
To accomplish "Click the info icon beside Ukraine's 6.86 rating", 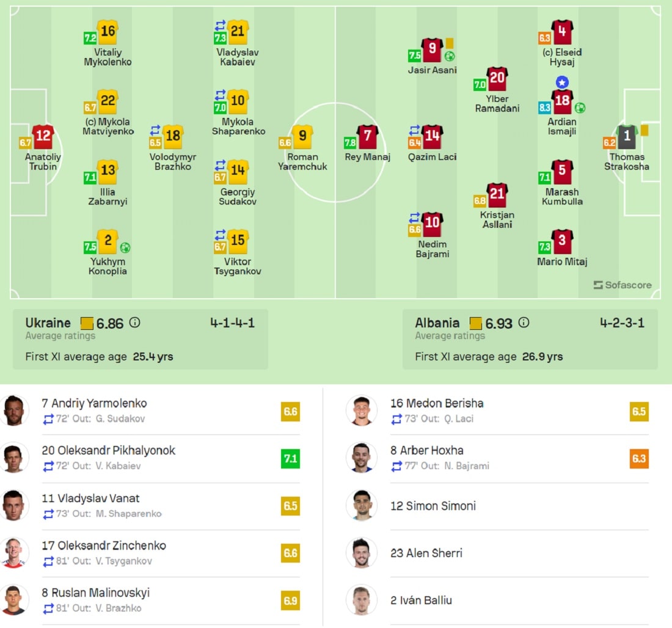I will click(134, 323).
